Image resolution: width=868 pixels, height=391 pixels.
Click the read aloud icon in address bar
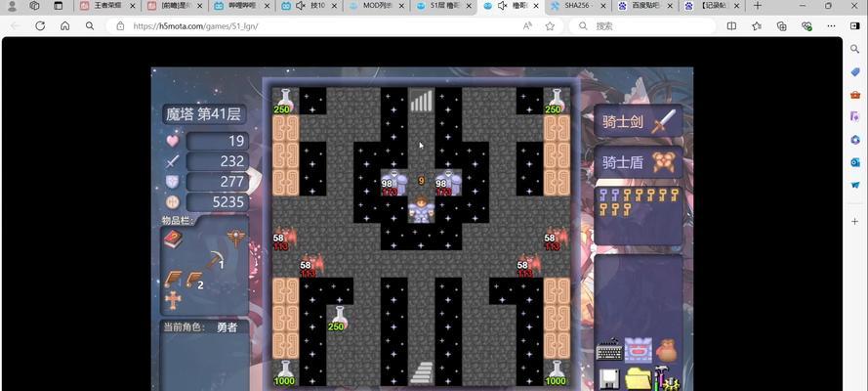527,26
